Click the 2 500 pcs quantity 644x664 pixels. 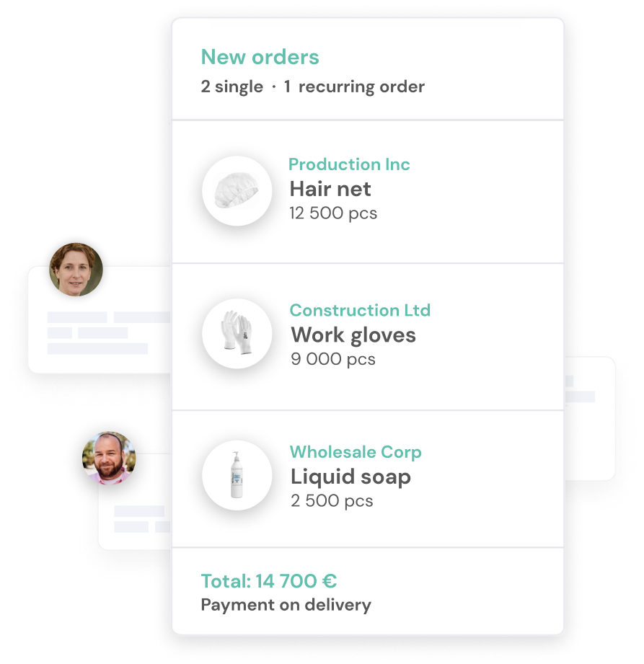(332, 501)
